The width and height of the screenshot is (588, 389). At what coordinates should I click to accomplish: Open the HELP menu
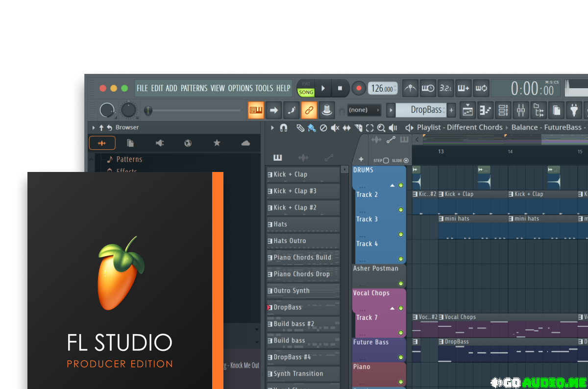(283, 88)
